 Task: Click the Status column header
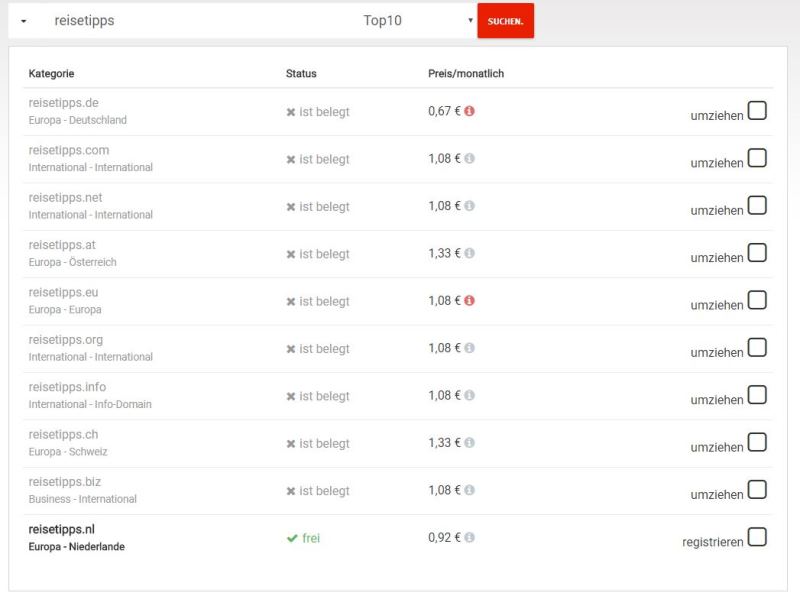pos(301,73)
